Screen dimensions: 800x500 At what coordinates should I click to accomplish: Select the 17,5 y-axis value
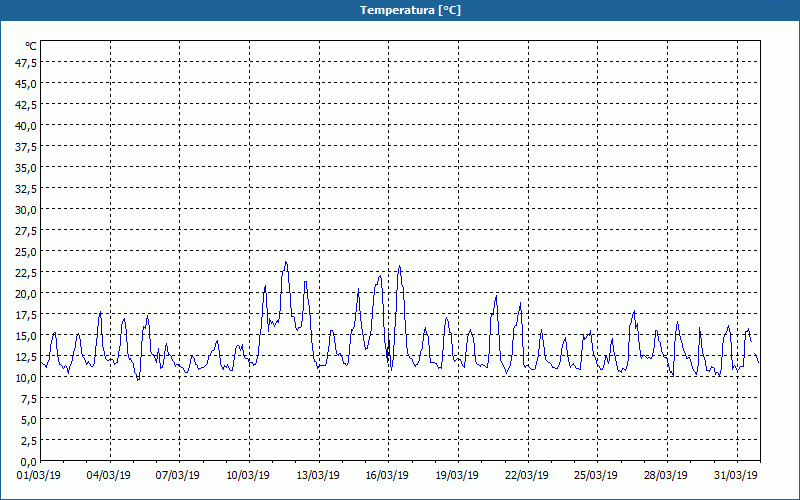pyautogui.click(x=26, y=315)
